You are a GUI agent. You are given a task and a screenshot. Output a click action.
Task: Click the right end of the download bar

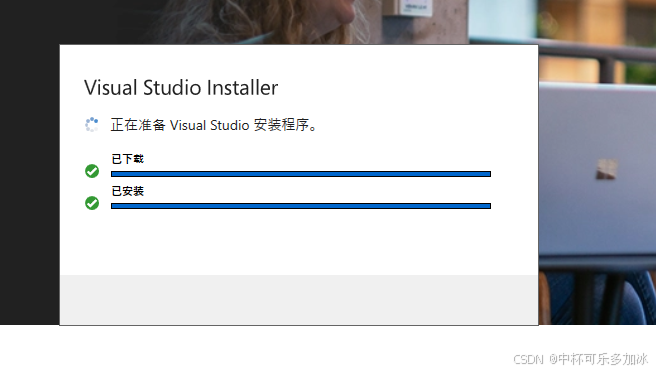488,174
